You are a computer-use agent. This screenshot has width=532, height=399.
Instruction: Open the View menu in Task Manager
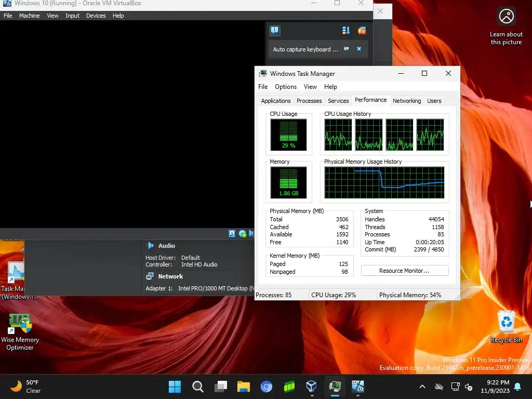coord(310,87)
